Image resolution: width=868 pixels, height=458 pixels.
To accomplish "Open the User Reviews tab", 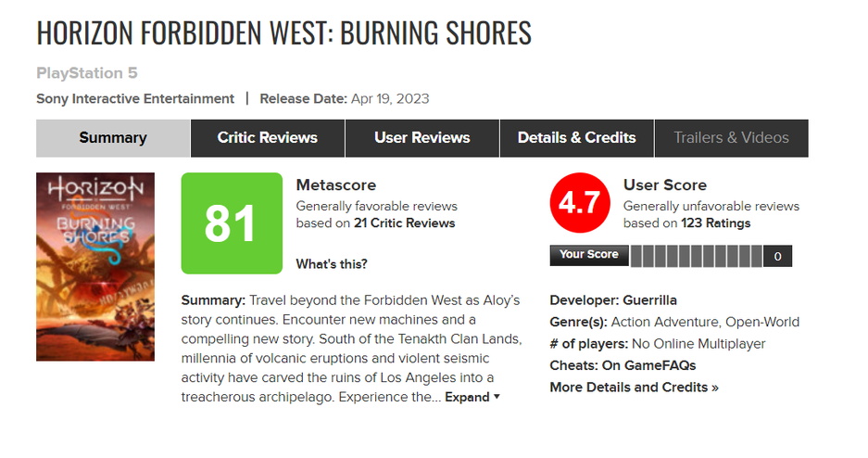I will (x=421, y=138).
